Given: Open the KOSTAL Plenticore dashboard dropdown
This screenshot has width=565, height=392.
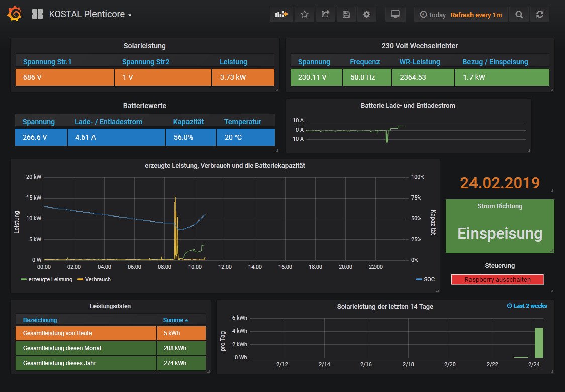Looking at the screenshot, I should pyautogui.click(x=90, y=15).
